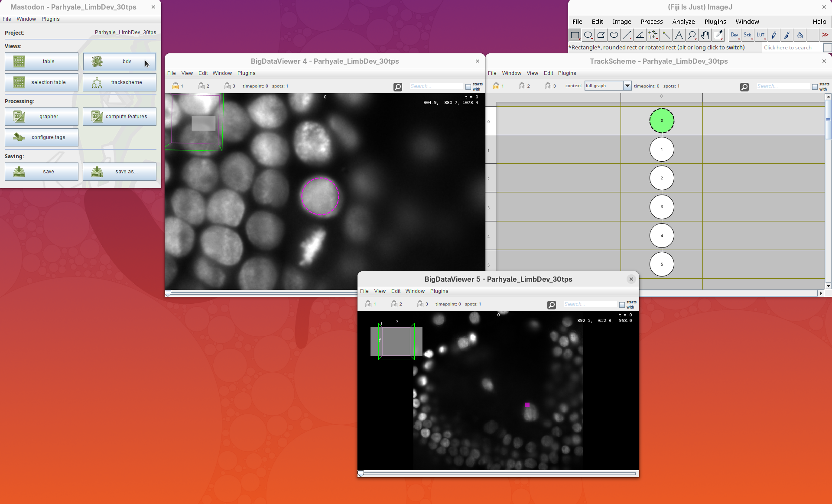
Task: Open the context 'full graph' dropdown
Action: [x=627, y=86]
